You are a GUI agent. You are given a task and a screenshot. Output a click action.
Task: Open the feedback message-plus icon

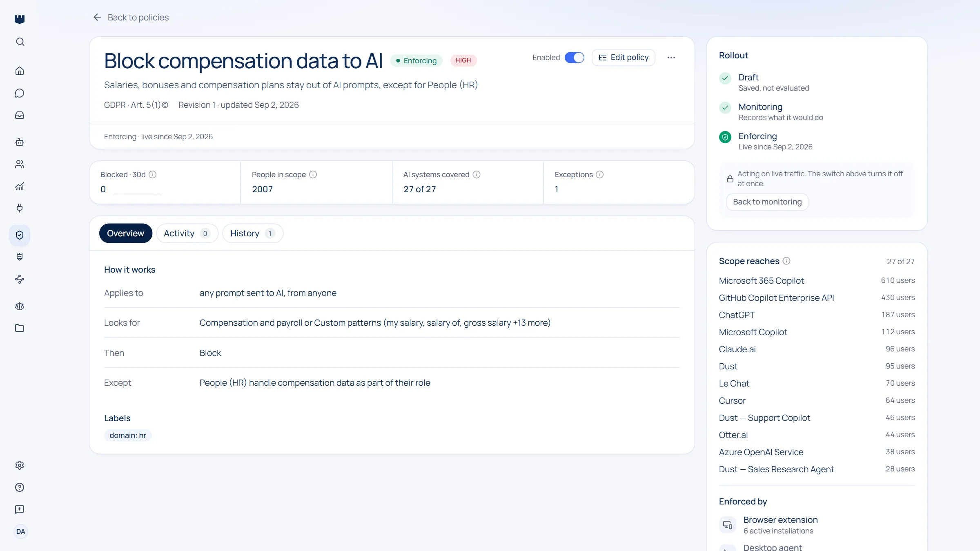point(20,509)
